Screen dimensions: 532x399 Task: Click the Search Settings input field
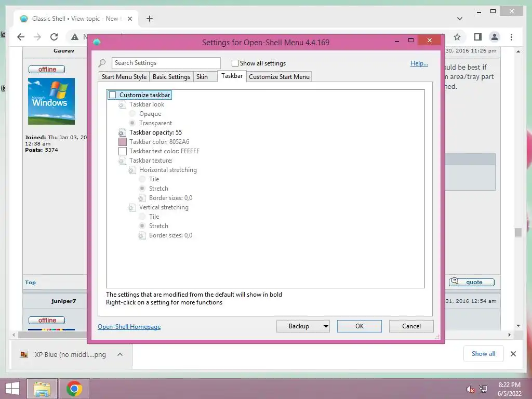tap(166, 63)
